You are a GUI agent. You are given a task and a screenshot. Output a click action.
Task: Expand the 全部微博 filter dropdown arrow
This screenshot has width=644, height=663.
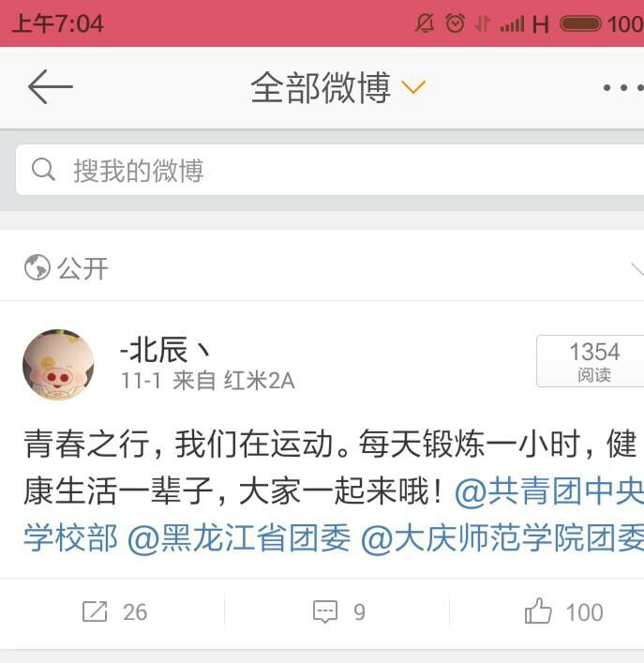(412, 87)
